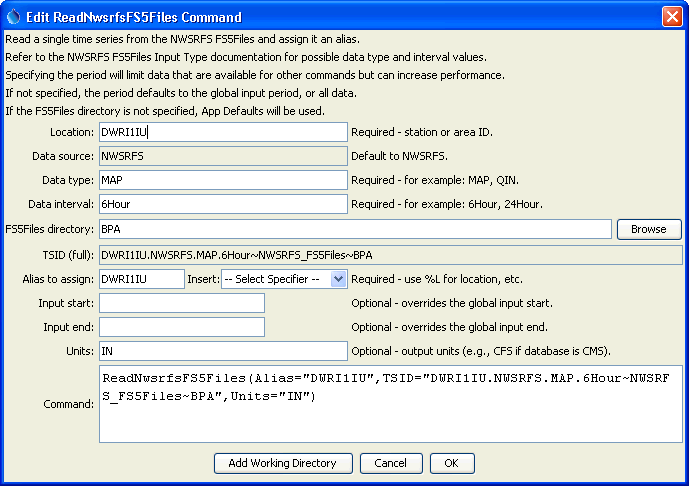The height and width of the screenshot is (486, 689).
Task: Click the 'Location:' label
Action: click(72, 132)
